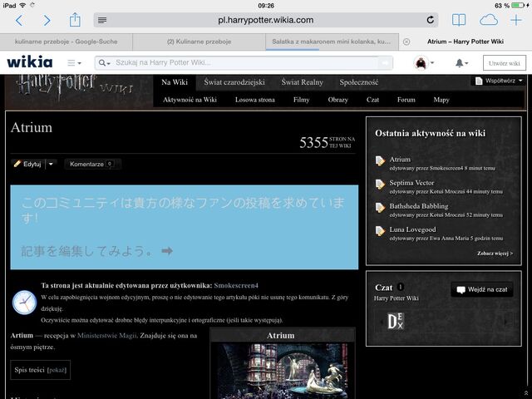Image resolution: width=532 pixels, height=399 pixels.
Task: Go back with Safari's back arrow
Action: pos(19,20)
